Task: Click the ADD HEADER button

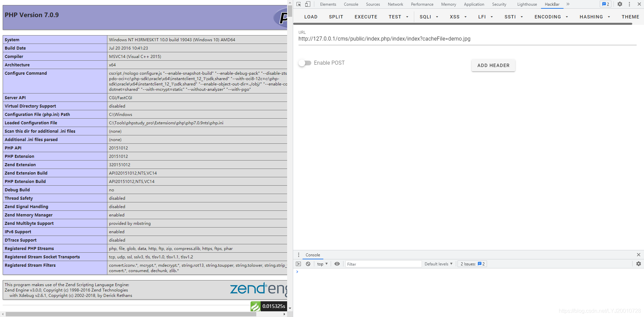Action: tap(493, 65)
